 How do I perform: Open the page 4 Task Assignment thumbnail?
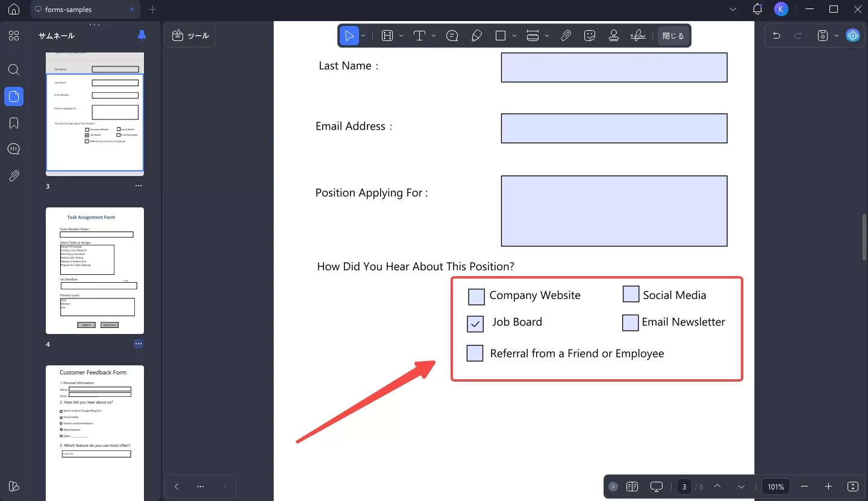point(95,271)
